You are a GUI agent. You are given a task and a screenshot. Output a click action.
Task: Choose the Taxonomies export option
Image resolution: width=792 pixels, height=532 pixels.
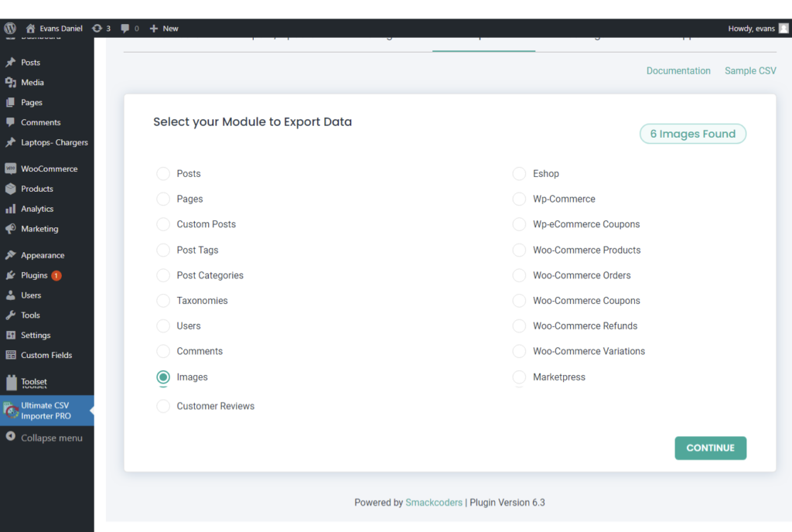(x=163, y=300)
